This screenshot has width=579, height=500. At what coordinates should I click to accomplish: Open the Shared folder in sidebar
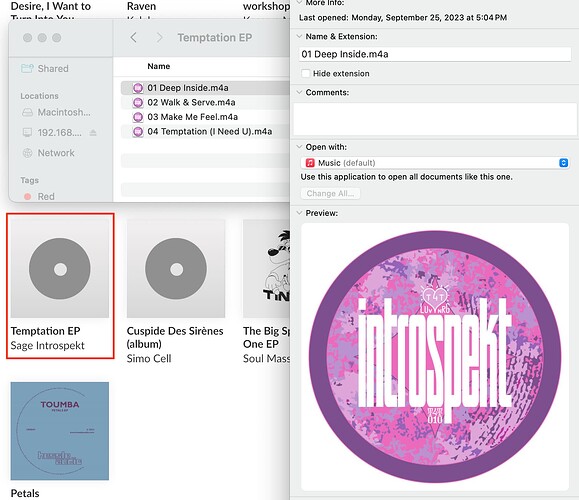(x=44, y=68)
